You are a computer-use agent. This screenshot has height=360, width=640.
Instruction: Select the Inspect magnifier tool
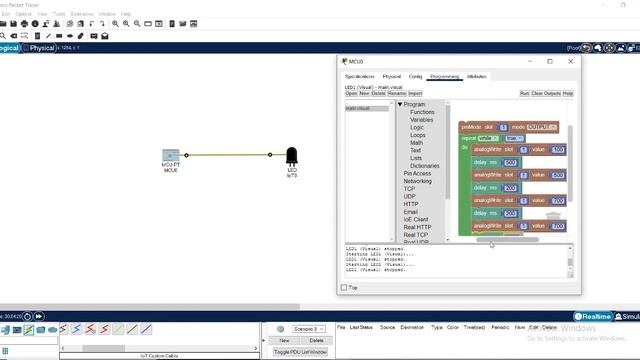coord(3,36)
